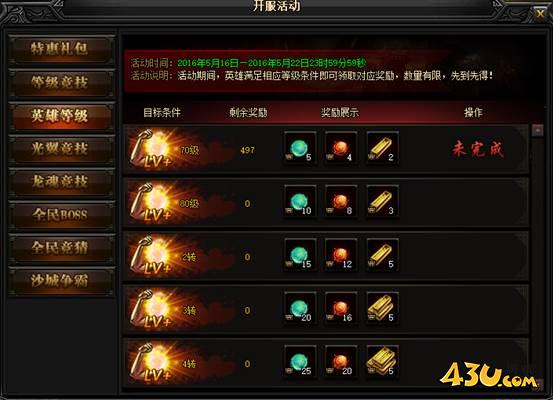Click the gold ingot pile in 4转 row

[x=382, y=362]
